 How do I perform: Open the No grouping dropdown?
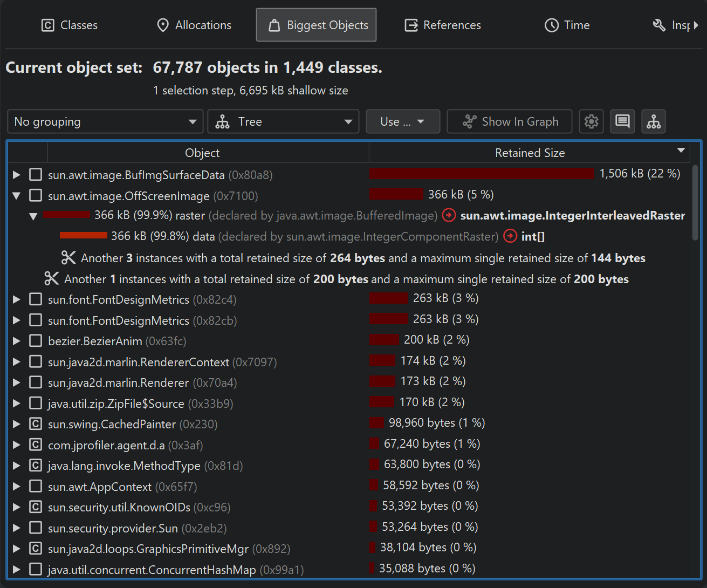[105, 121]
